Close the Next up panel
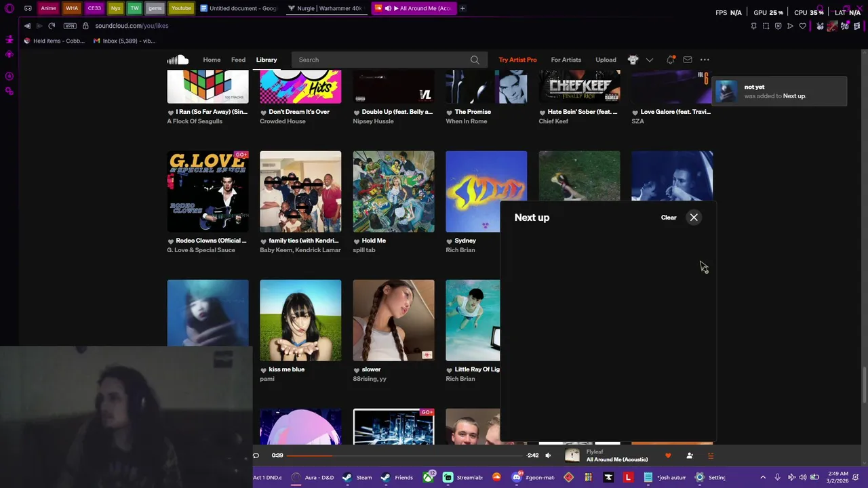Screen dimensions: 868x488 [x=694, y=218]
